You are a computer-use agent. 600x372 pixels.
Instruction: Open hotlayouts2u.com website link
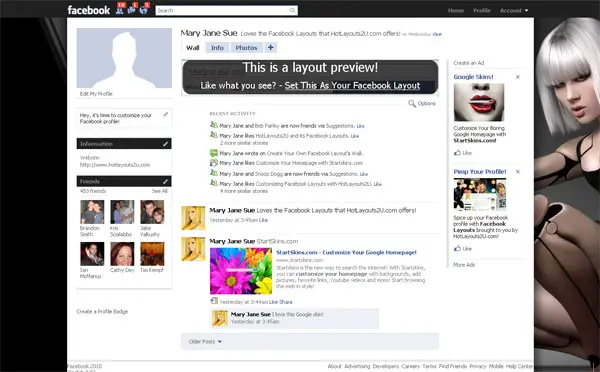[x=115, y=165]
